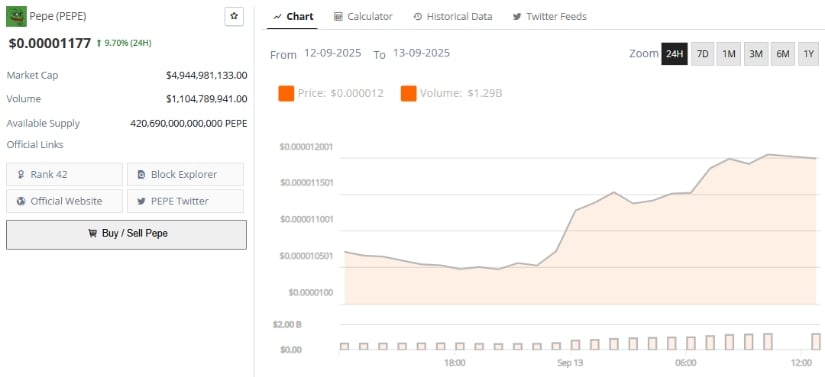Switch to the Calculator tab
This screenshot has height=377, width=825.
(363, 16)
